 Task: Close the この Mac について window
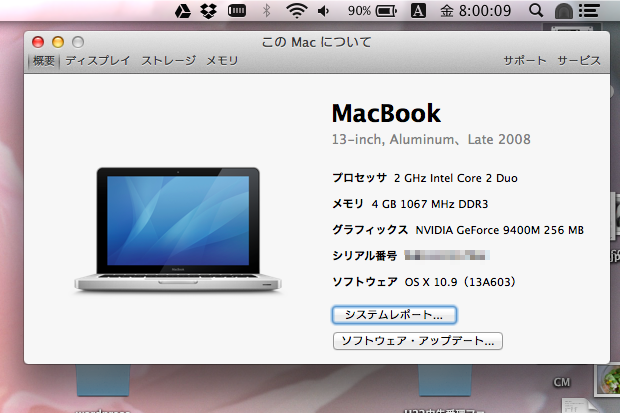coord(38,42)
